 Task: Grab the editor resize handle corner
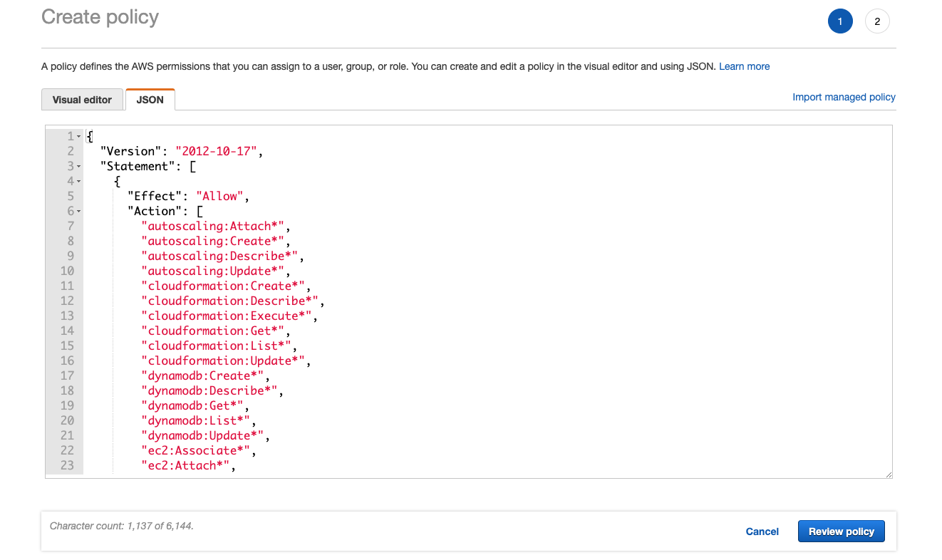888,474
